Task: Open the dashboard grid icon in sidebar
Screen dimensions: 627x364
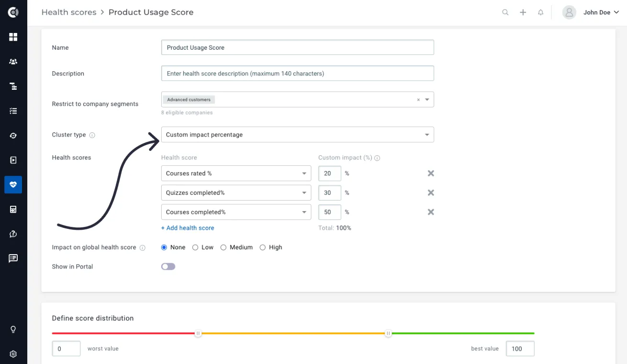Action: click(x=13, y=37)
